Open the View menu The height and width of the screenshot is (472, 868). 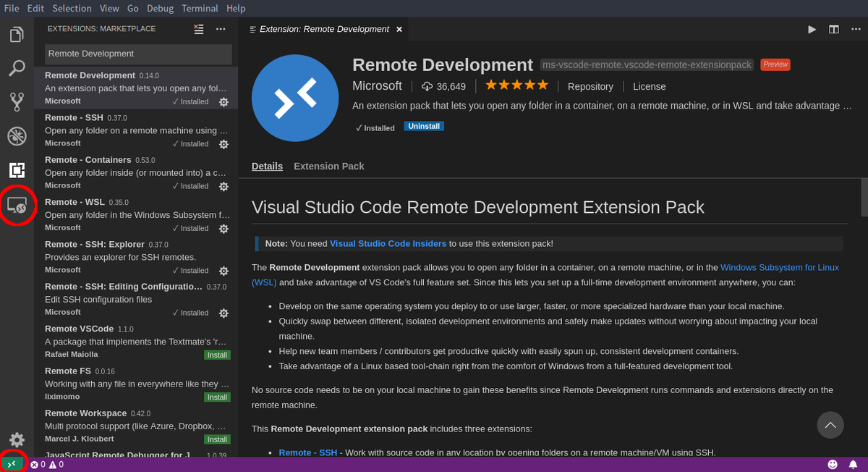(x=109, y=8)
